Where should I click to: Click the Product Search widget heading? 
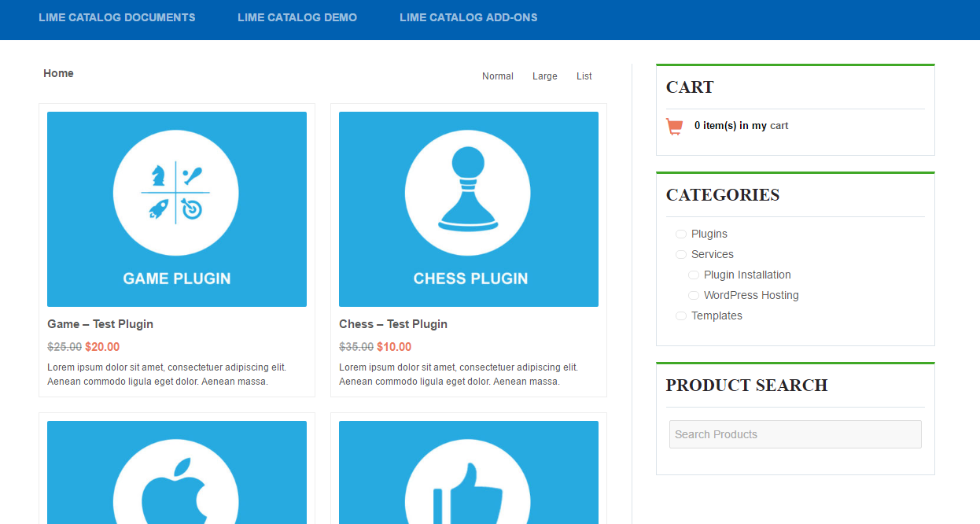click(746, 386)
